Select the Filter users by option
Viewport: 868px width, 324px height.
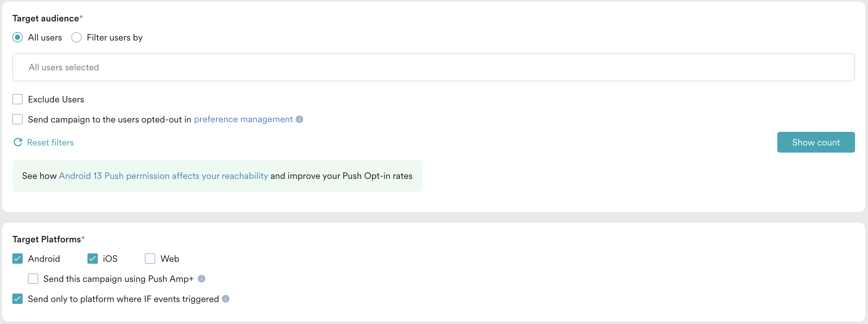pos(76,38)
